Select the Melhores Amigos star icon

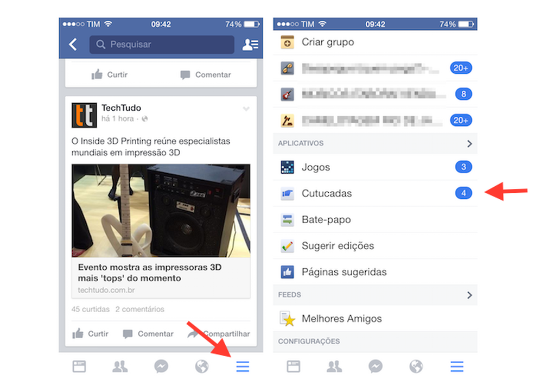(x=287, y=319)
